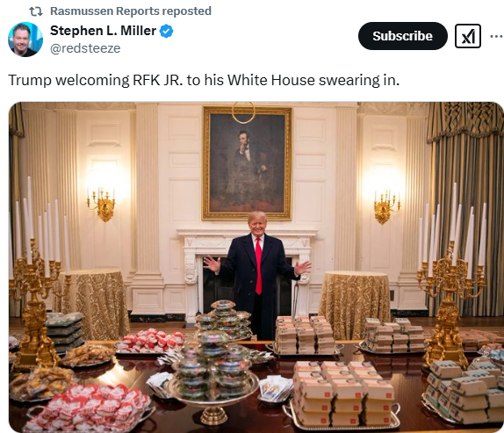The image size is (504, 433).
Task: Click the Stephen L. Miller display name
Action: (x=104, y=31)
